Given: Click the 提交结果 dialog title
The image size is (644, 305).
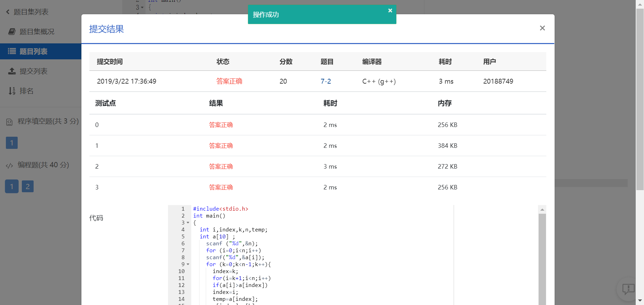Looking at the screenshot, I should (106, 29).
